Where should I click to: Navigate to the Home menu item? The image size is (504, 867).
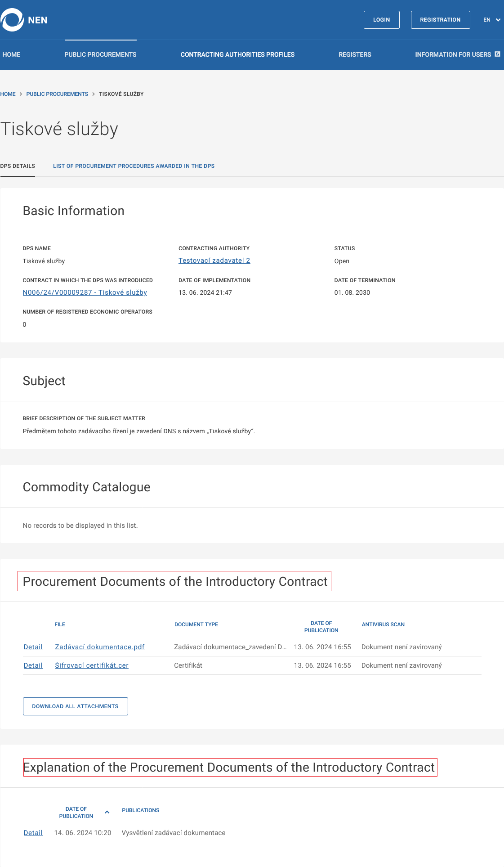tap(11, 54)
